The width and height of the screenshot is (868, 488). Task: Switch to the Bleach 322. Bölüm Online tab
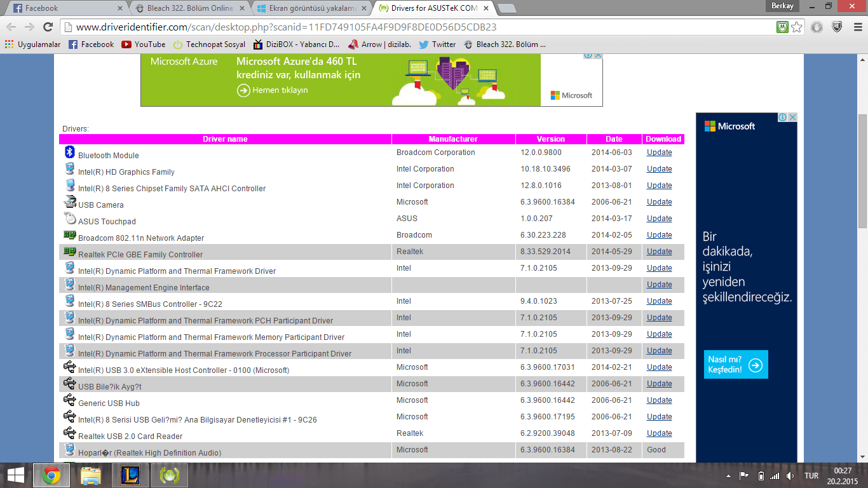click(x=191, y=8)
